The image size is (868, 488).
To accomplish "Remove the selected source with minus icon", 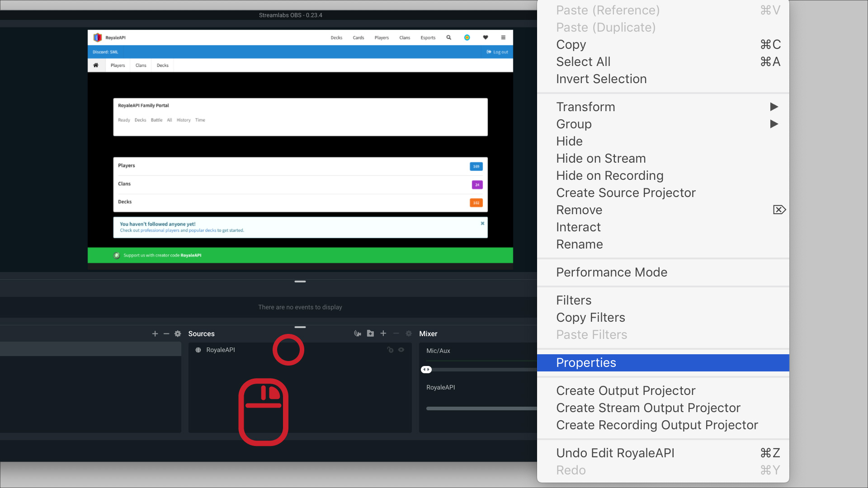I will click(396, 333).
